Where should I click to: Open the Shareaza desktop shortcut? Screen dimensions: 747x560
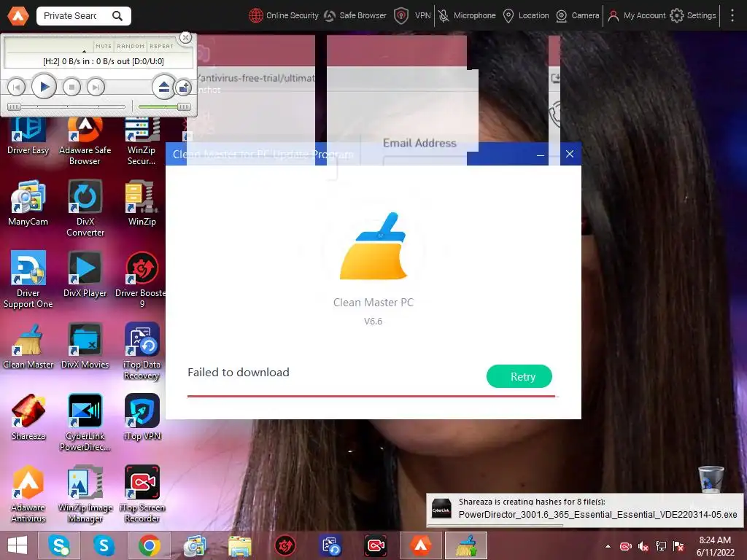(x=28, y=417)
